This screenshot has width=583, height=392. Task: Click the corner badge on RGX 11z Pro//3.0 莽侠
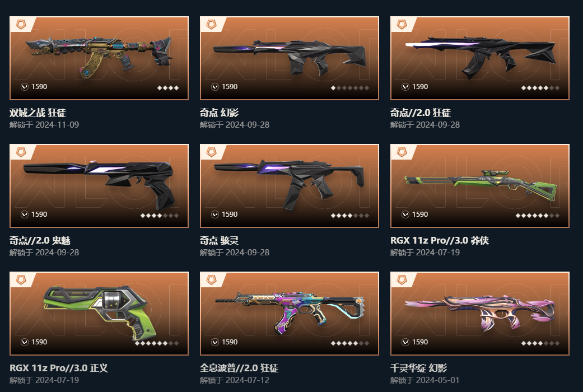402,152
